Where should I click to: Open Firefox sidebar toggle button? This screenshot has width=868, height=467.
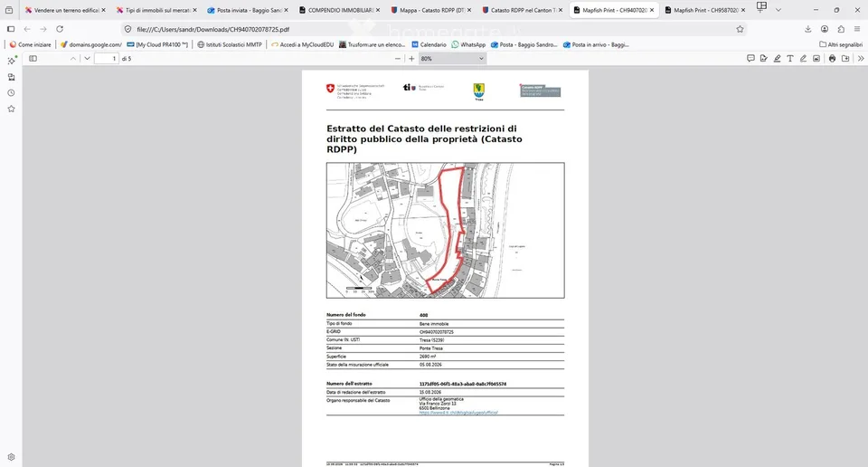11,29
